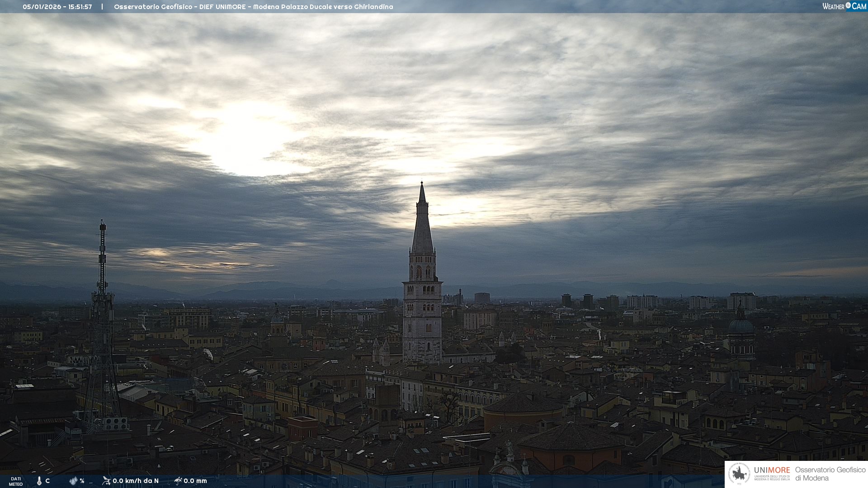Click the DATI METEO label
Viewport: 868px width, 488px height.
tap(16, 481)
